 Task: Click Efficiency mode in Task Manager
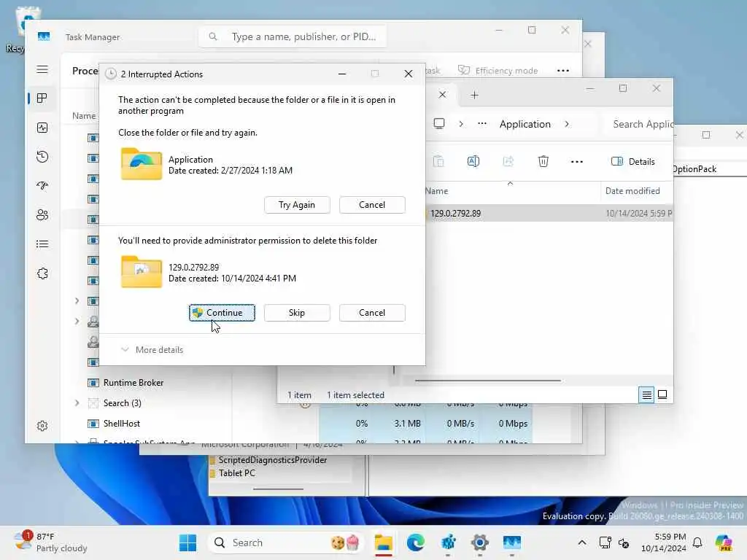498,71
